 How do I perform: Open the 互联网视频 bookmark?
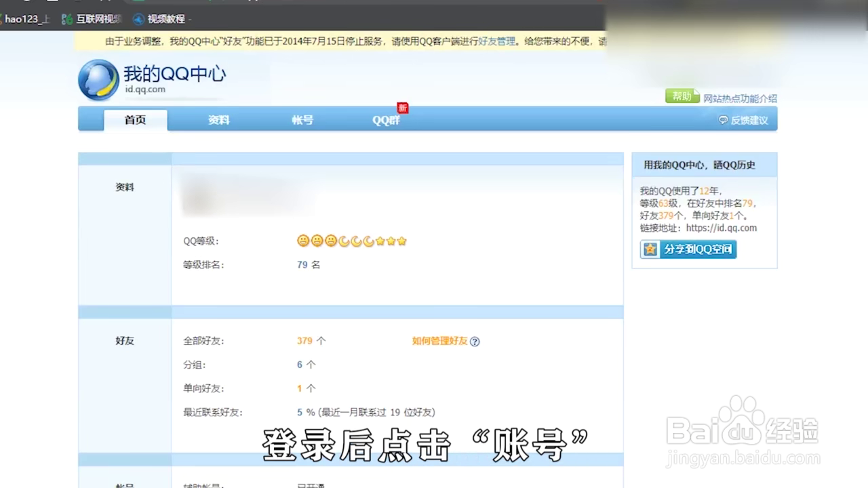coord(91,19)
